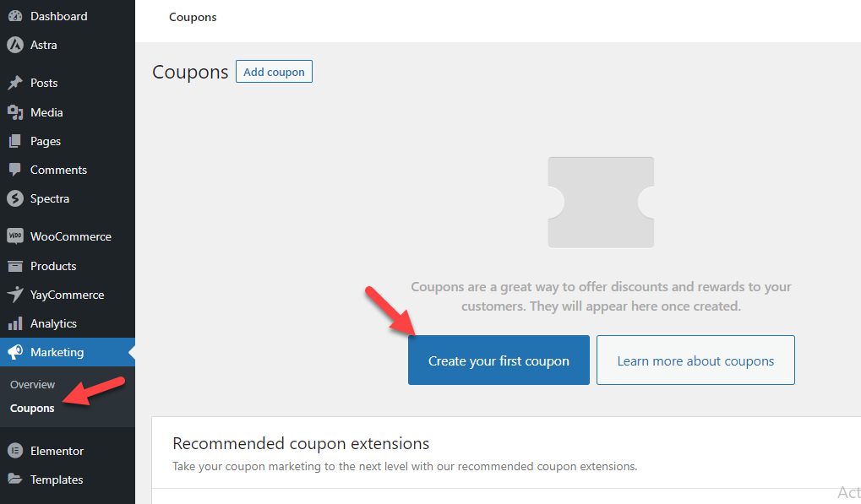Click the Add coupon button
Image resolution: width=861 pixels, height=504 pixels.
[x=274, y=72]
